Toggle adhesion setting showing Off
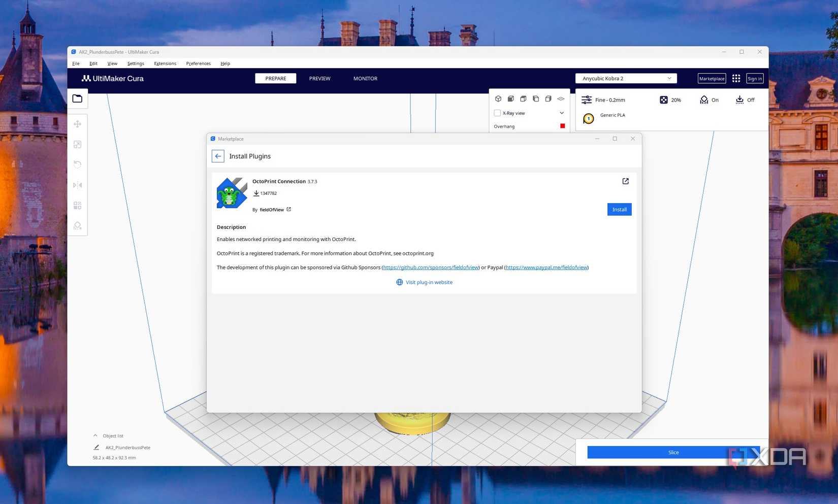Viewport: 838px width, 504px height. [x=745, y=100]
